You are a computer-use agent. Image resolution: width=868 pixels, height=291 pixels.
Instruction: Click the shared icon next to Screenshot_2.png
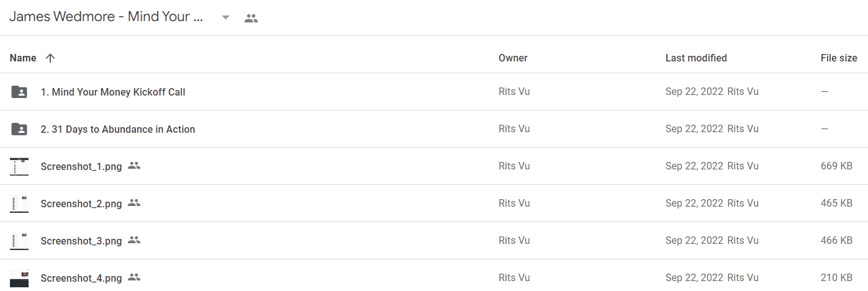tap(134, 203)
